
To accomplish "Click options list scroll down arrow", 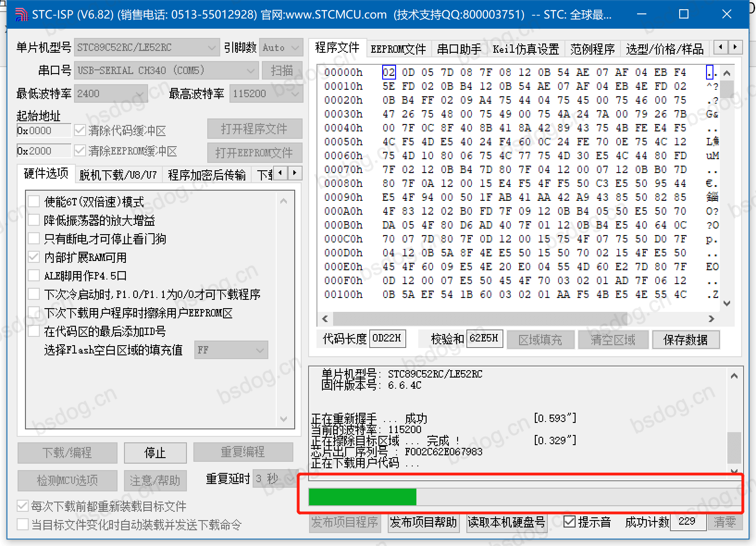I will pyautogui.click(x=284, y=419).
